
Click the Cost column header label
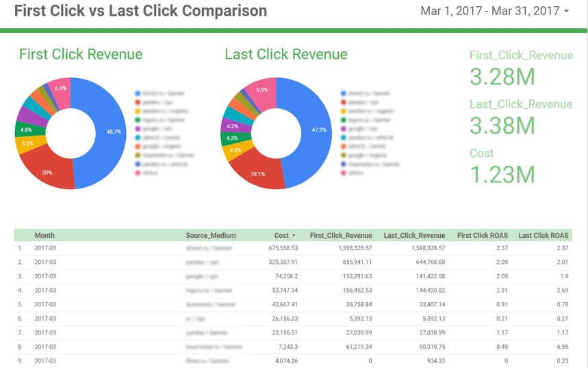281,236
